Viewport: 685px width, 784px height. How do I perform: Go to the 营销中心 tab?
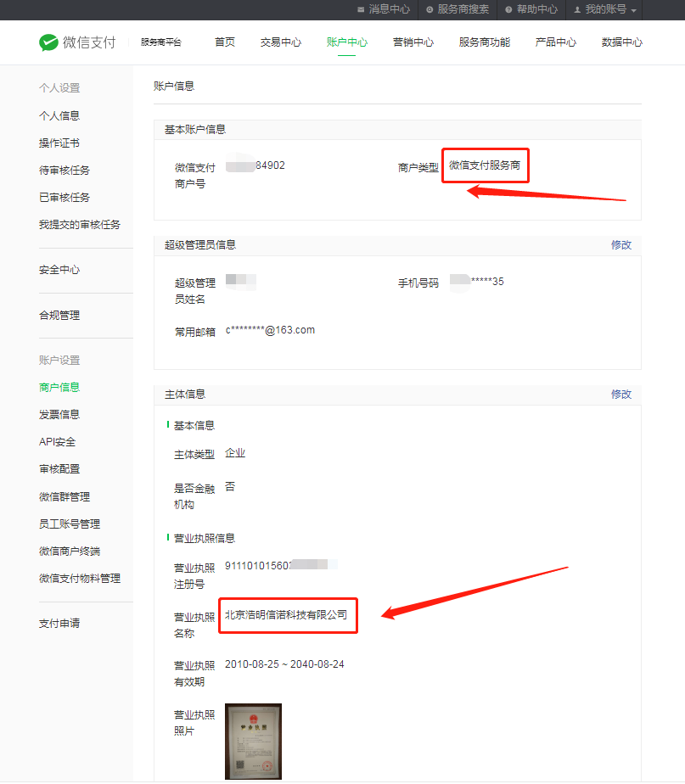[x=413, y=42]
